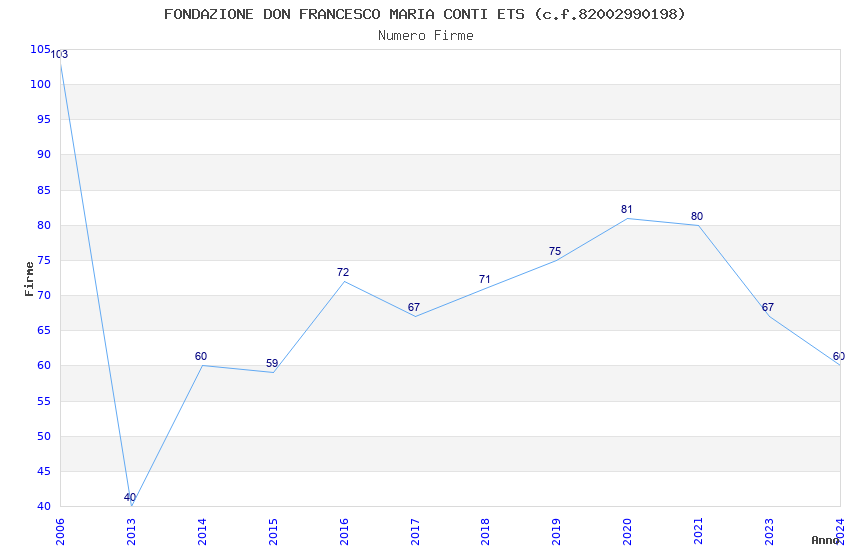Click the 90 y-axis tick value
Screen dimensions: 850x550
tap(44, 154)
